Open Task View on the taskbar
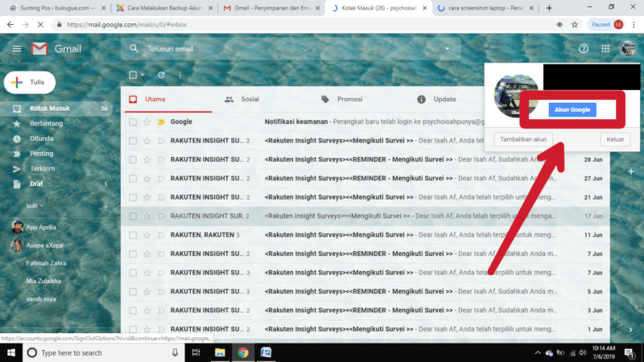 tap(196, 352)
